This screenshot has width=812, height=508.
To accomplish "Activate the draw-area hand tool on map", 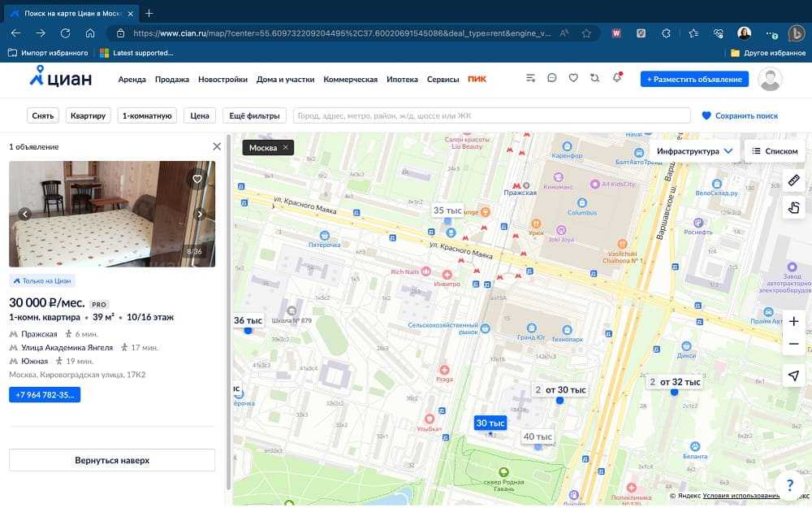I will 794,208.
